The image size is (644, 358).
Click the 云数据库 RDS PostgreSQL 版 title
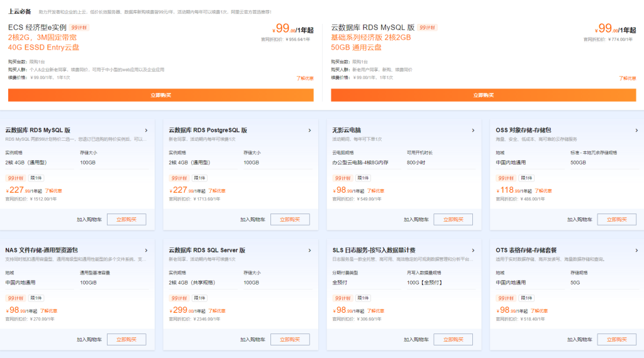208,131
